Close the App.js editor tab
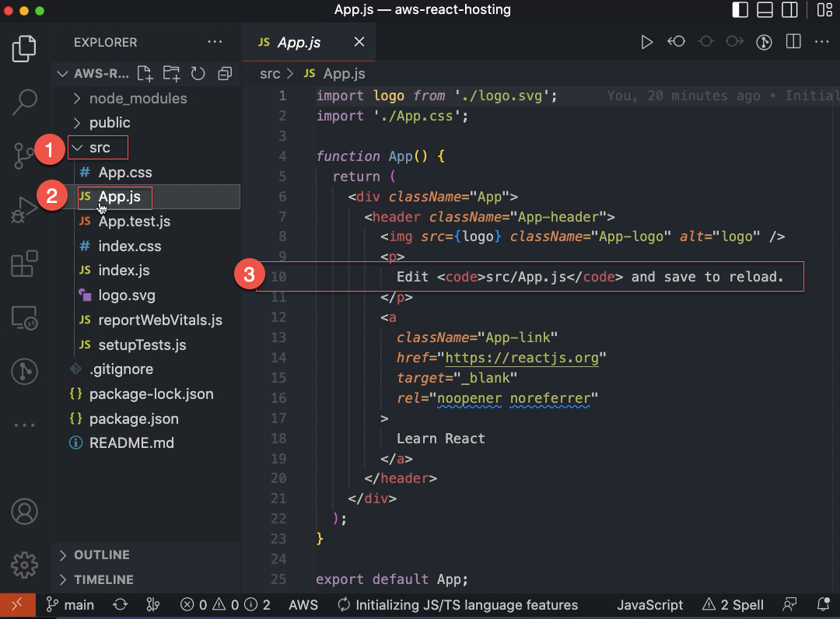Viewport: 840px width, 619px height. coord(359,42)
